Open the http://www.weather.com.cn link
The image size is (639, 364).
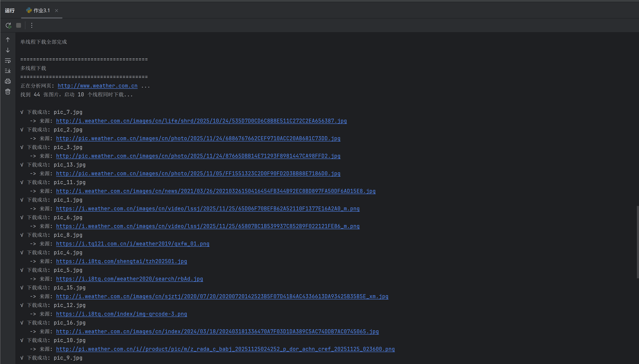click(x=97, y=86)
